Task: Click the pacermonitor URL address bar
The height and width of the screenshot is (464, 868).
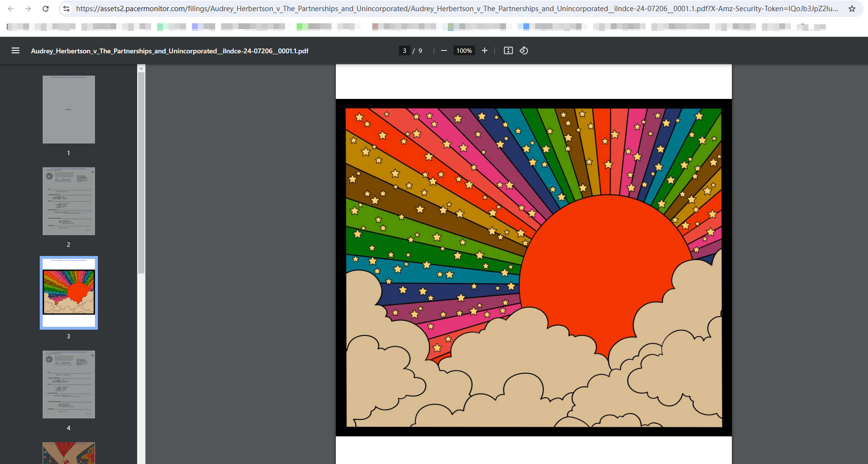Action: (x=456, y=9)
